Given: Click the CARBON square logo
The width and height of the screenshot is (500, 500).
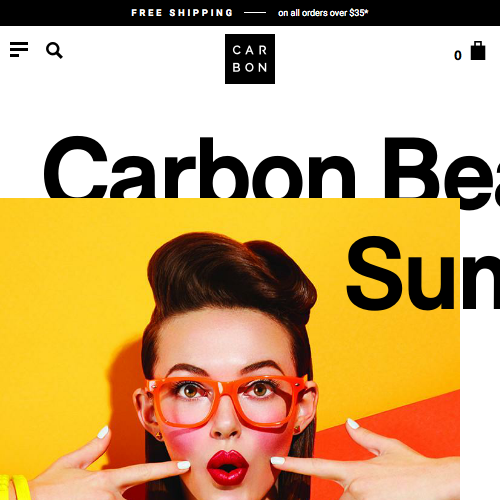Looking at the screenshot, I should 250,59.
